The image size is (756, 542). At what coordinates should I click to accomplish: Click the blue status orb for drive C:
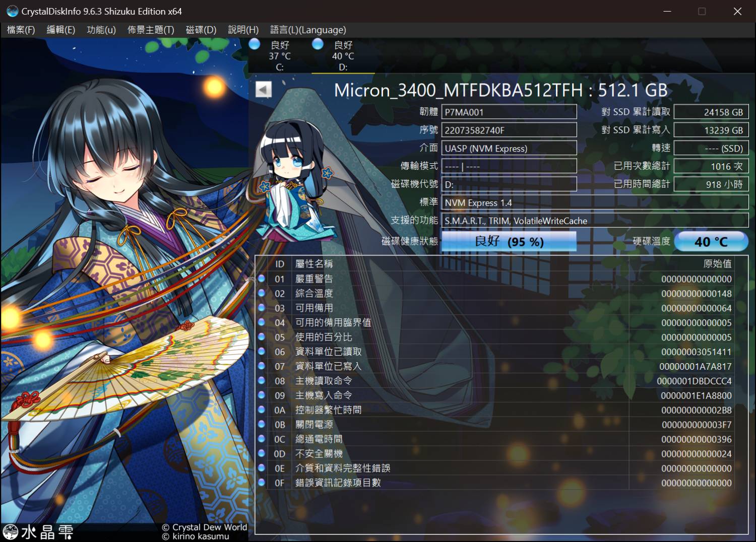(x=255, y=44)
